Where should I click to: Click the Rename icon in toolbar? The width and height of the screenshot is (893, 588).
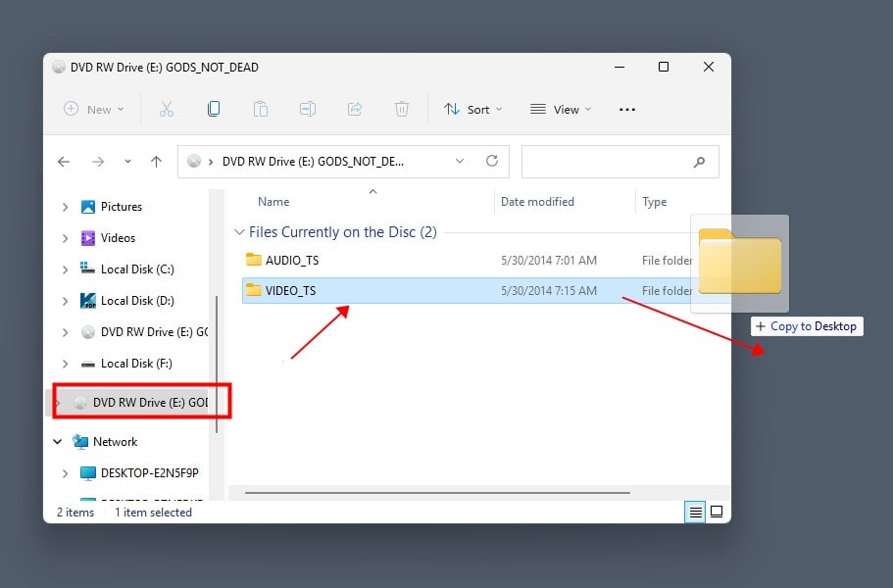point(307,109)
